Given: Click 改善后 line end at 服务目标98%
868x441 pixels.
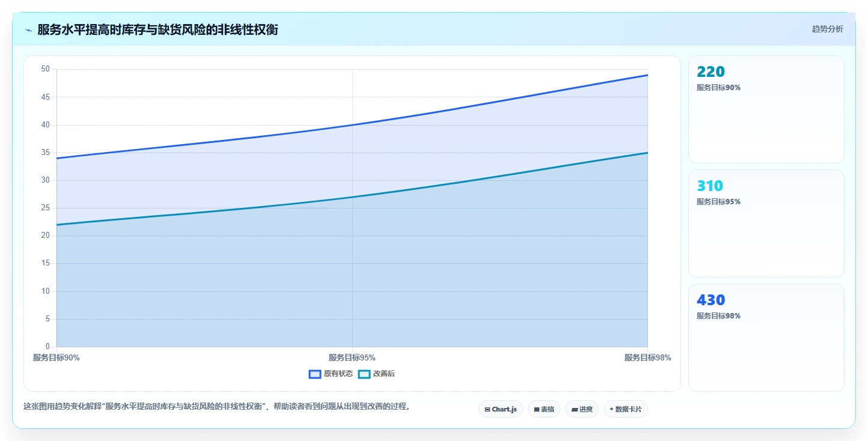Looking at the screenshot, I should (x=647, y=153).
